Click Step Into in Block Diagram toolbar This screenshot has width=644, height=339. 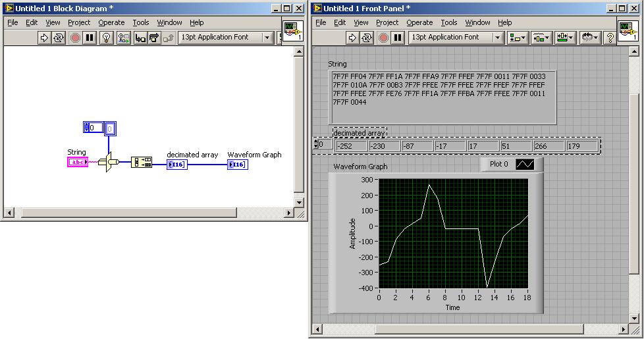click(x=140, y=38)
